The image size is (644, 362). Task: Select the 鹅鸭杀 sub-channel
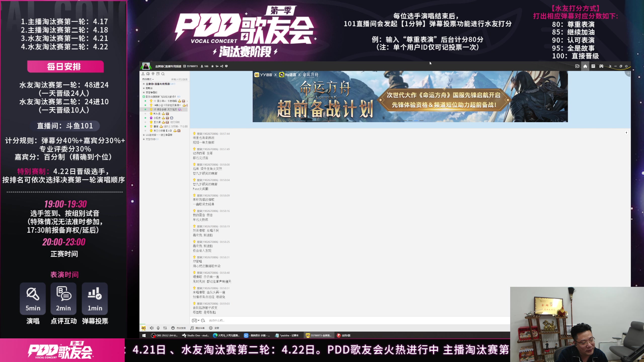point(149,88)
